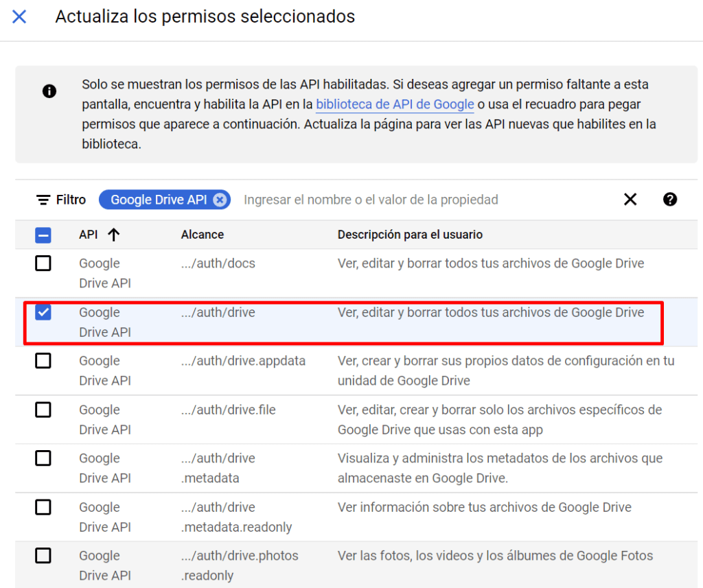The image size is (703, 588).
Task: Sort by the API column header
Action: [89, 235]
